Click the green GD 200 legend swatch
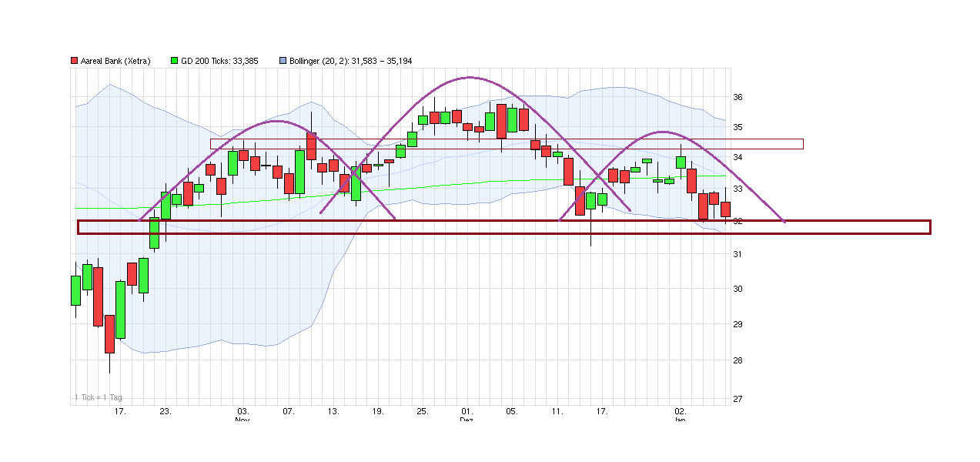 pos(175,61)
